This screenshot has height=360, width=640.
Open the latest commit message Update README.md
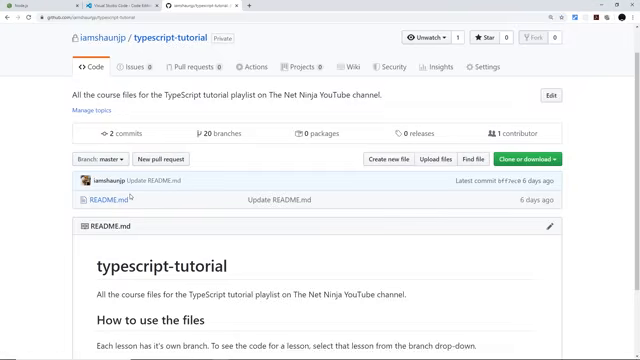[154, 180]
